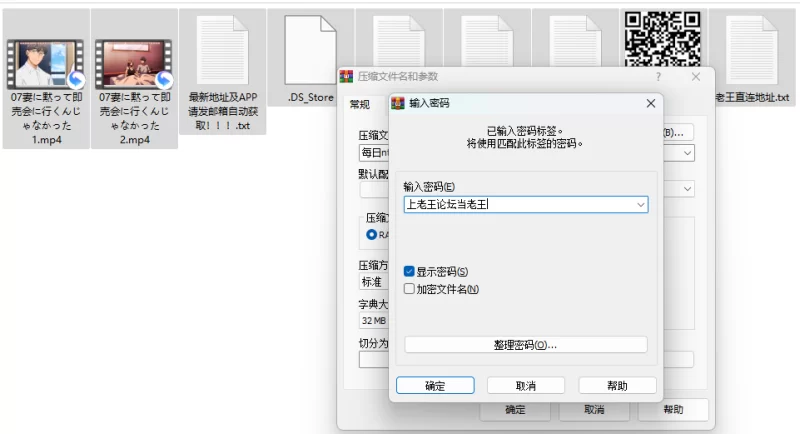Select the .DS_Store file icon

coord(310,51)
